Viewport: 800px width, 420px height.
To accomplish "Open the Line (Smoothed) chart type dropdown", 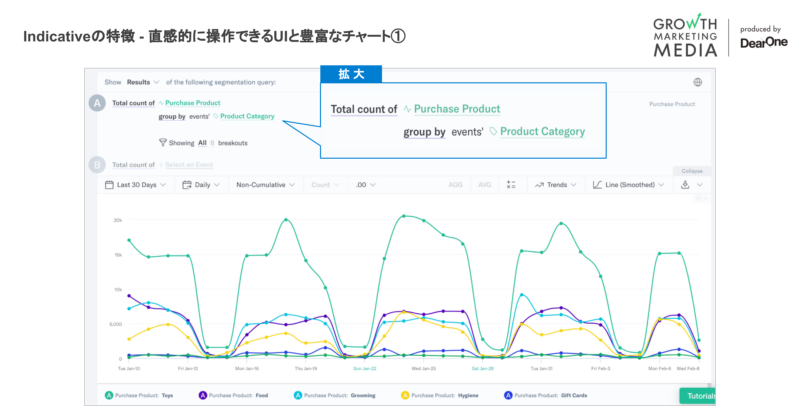I will [x=629, y=185].
